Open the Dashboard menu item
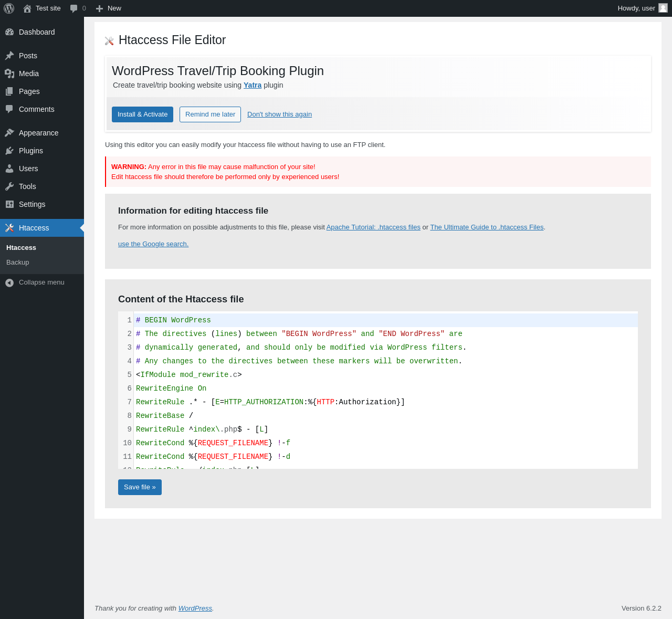This screenshot has height=619, width=672. click(37, 32)
